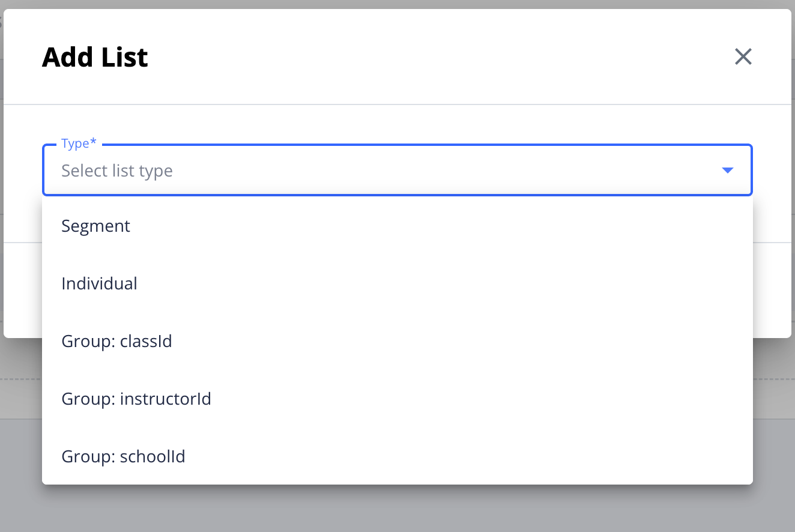Click the Add List heading

tap(95, 58)
